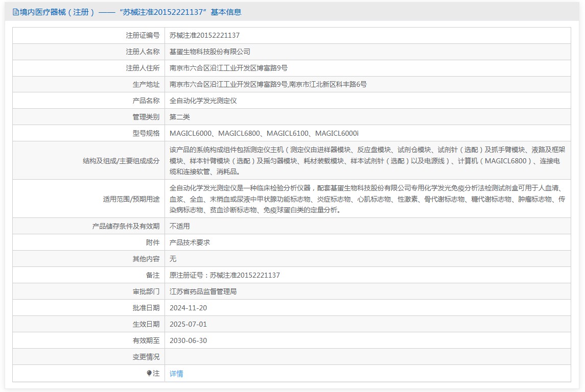The width and height of the screenshot is (585, 392).
Task: Click the 适用范围/预期用途 label
Action: point(131,200)
